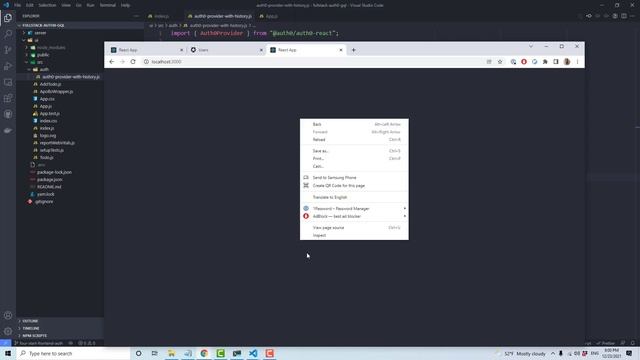Screen dimensions: 640x360
Task: Open the Chrome three-dot menu
Action: click(x=578, y=62)
